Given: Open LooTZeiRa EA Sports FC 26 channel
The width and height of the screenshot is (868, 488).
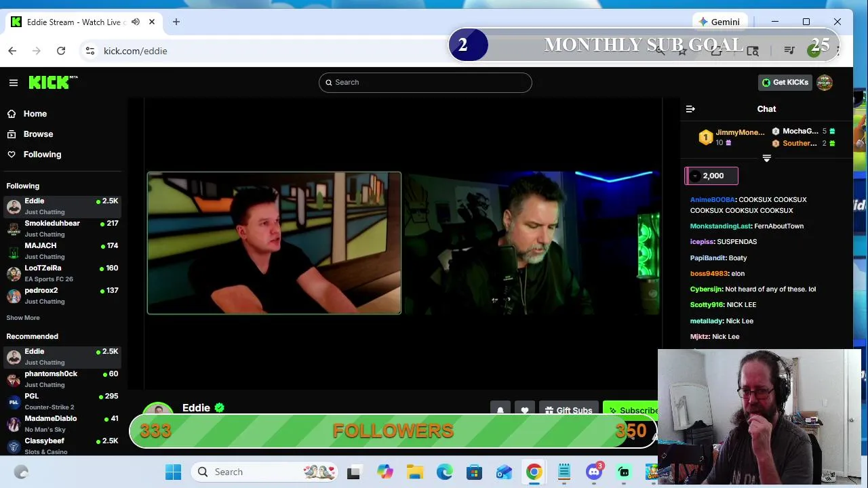Looking at the screenshot, I should [x=62, y=273].
